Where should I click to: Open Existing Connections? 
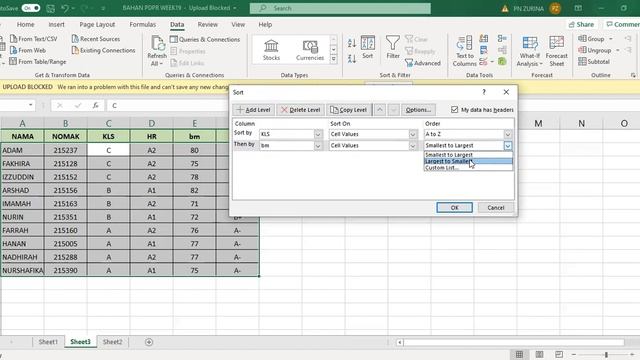[103, 50]
